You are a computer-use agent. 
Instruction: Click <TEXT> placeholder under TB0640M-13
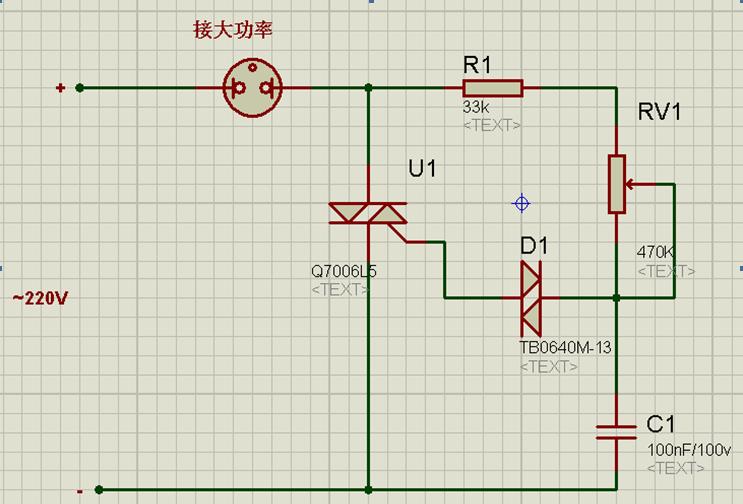pyautogui.click(x=549, y=367)
